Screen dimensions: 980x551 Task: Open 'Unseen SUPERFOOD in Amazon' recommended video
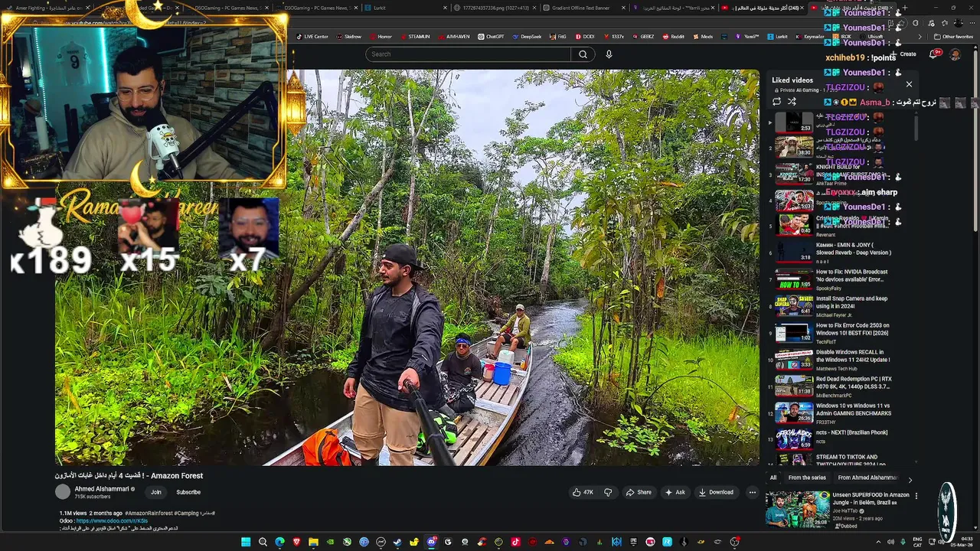tap(838, 510)
